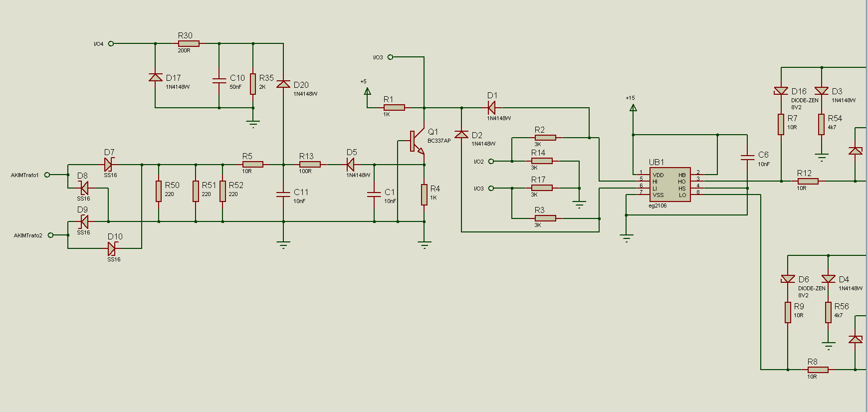Click the D6 DIODE-ZEN 8V2 label
The width and height of the screenshot is (868, 412).
pyautogui.click(x=812, y=292)
